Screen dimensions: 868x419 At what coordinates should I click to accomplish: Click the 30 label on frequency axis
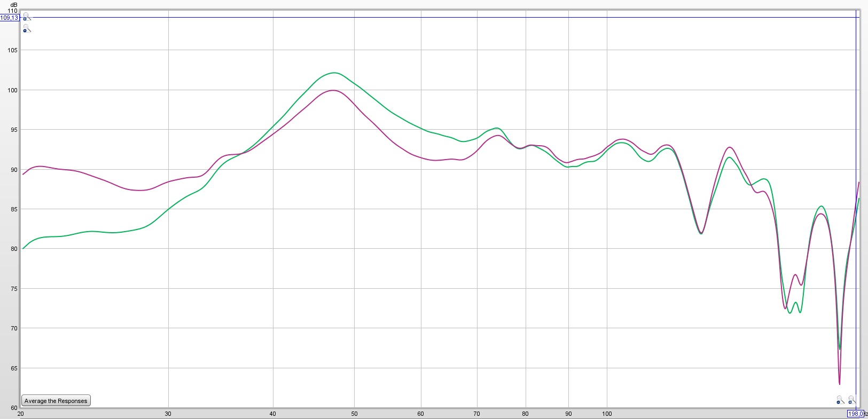click(168, 414)
